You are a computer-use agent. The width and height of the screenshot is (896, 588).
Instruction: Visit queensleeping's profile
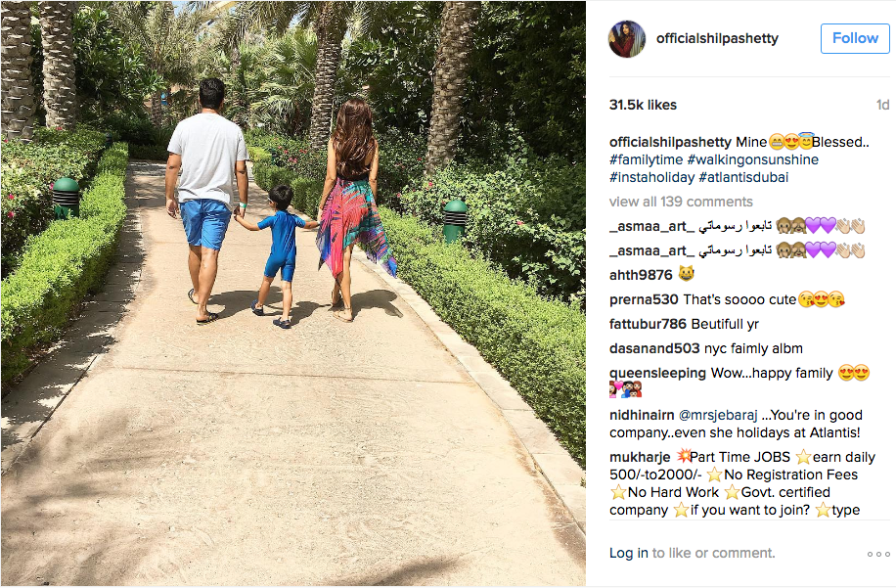(657, 373)
